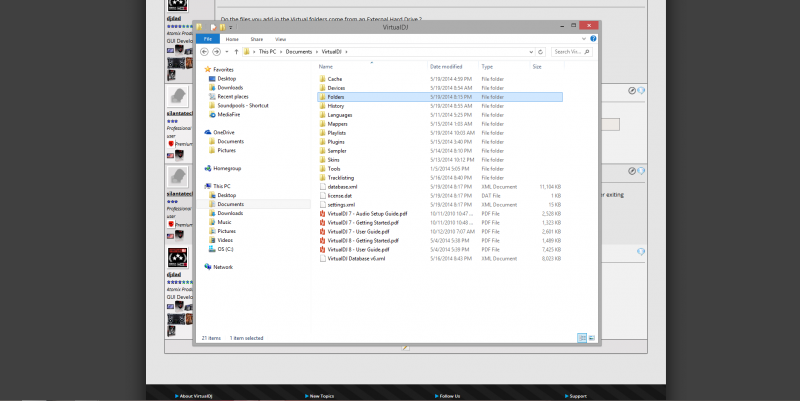This screenshot has height=401, width=800.
Task: Open the Explorer help icon
Action: (x=593, y=39)
